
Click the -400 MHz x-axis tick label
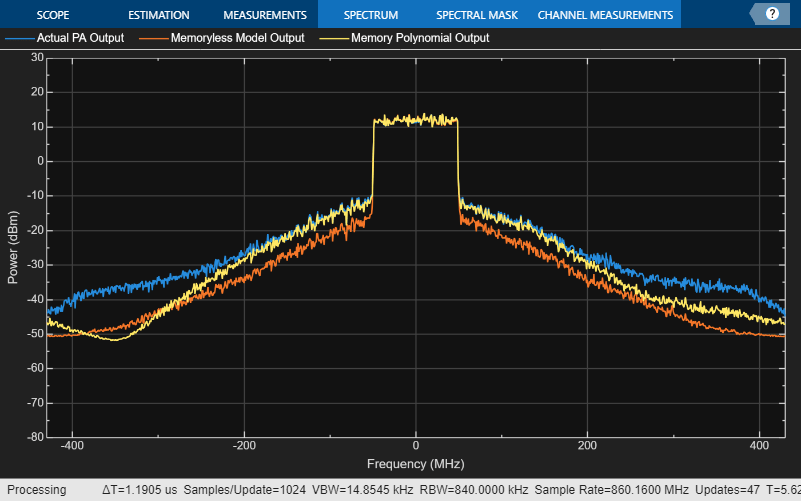tap(72, 445)
